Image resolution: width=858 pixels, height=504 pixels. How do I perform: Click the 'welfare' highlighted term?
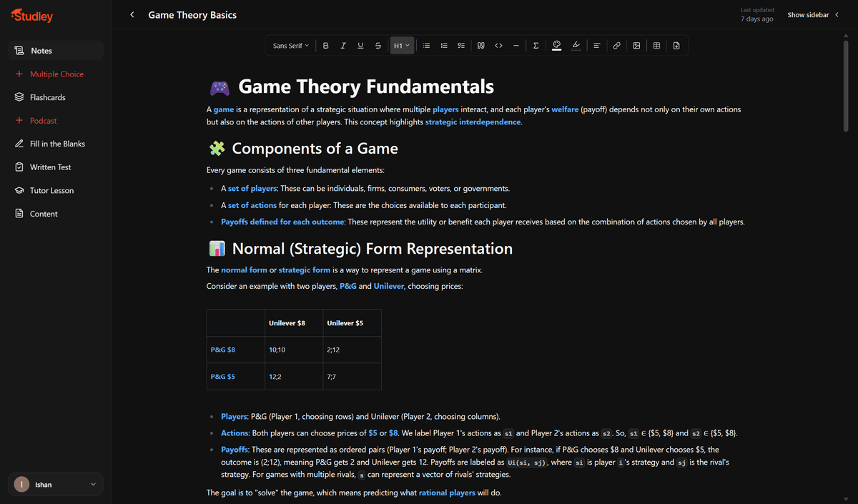pos(565,109)
